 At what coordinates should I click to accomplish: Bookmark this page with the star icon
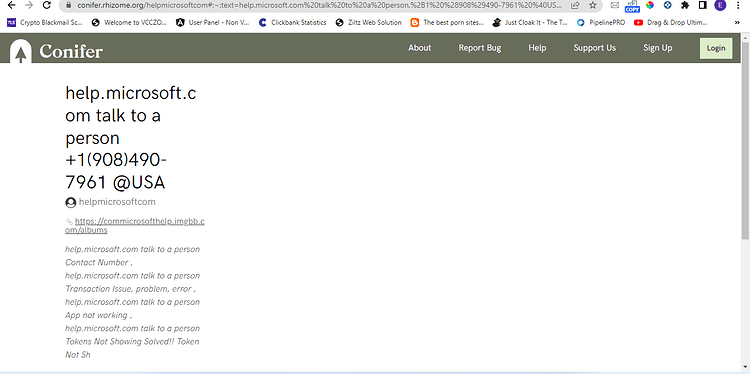pos(593,5)
